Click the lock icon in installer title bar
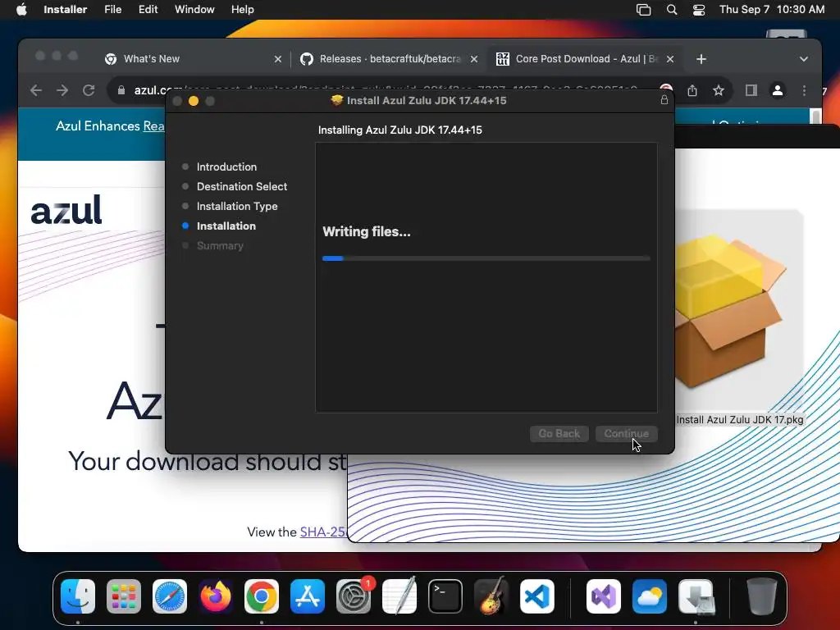Image resolution: width=840 pixels, height=630 pixels. (x=664, y=100)
